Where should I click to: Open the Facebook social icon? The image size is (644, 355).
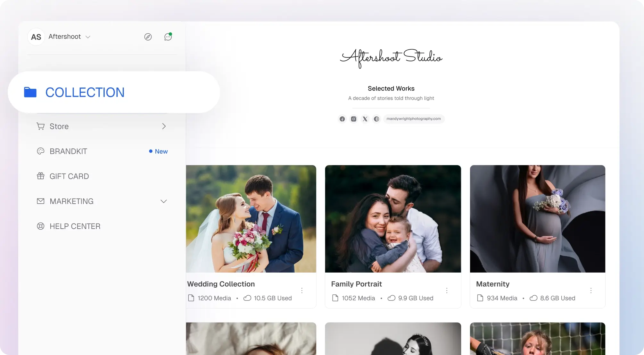point(342,119)
